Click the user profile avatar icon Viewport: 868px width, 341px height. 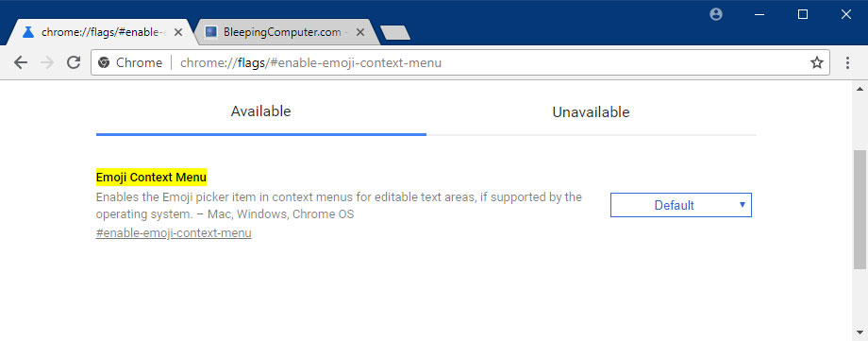click(716, 14)
